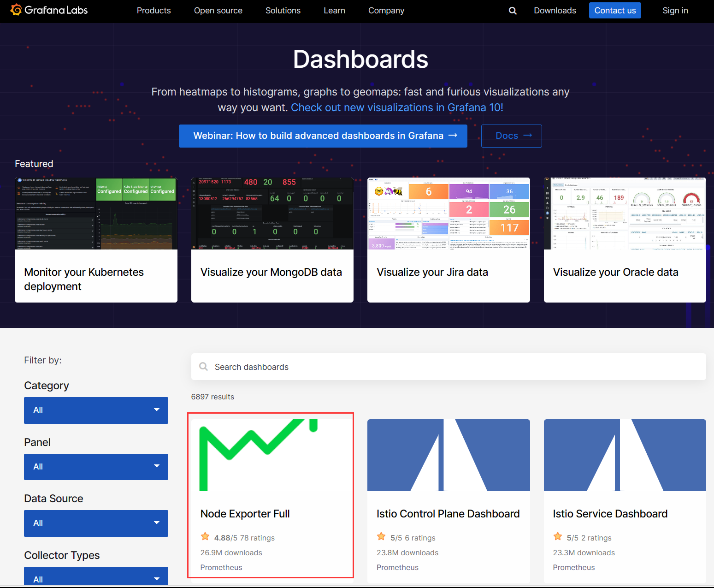This screenshot has height=588, width=714.
Task: Open the Jira featured dashboard thumbnail
Action: click(x=448, y=214)
